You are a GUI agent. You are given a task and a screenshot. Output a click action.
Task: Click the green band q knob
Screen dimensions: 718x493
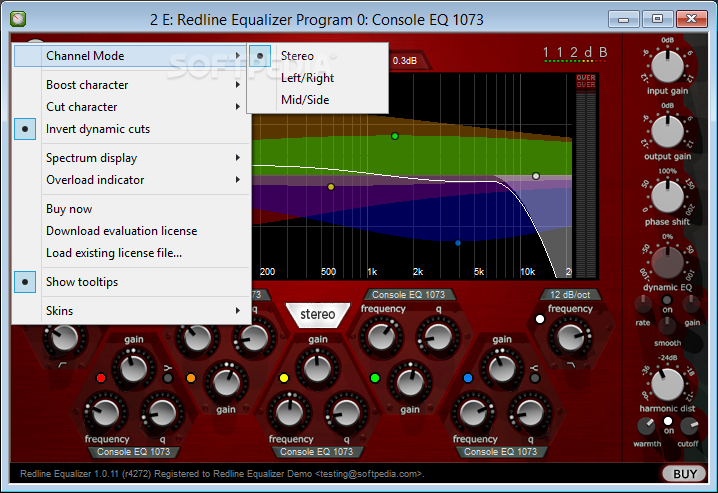point(438,337)
